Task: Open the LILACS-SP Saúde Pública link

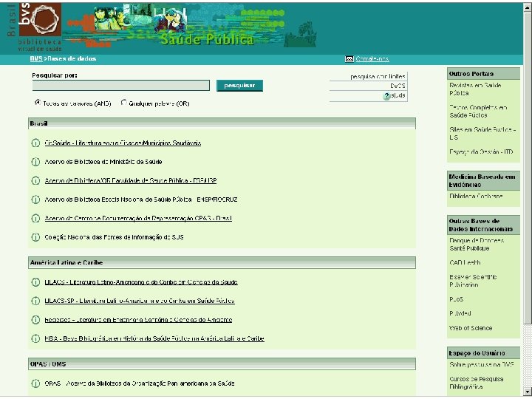Action: (140, 301)
